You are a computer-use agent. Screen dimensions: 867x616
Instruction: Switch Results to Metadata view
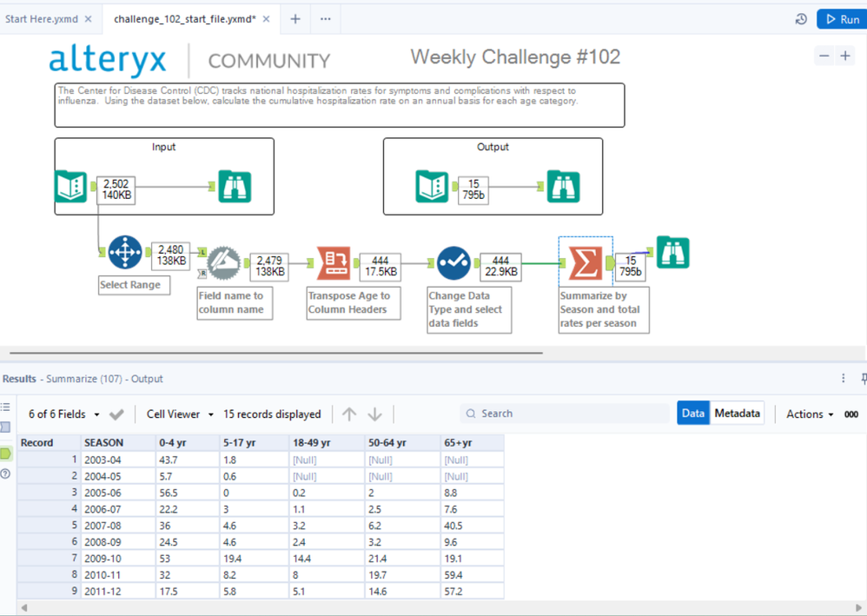[737, 413]
